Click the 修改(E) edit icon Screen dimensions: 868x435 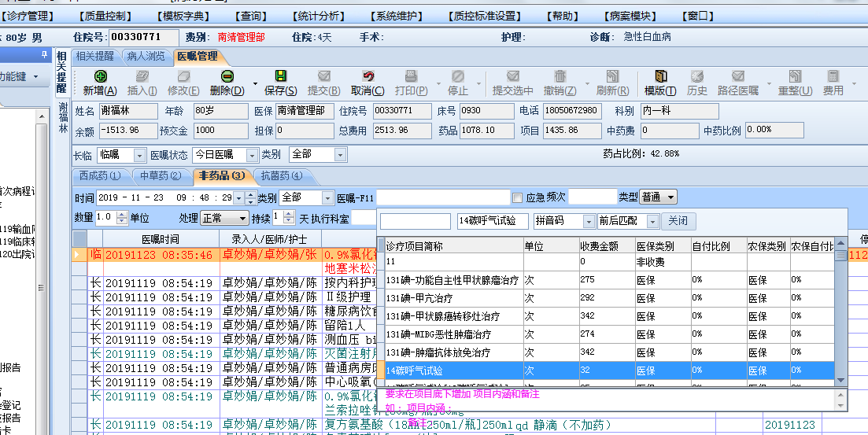pos(184,76)
